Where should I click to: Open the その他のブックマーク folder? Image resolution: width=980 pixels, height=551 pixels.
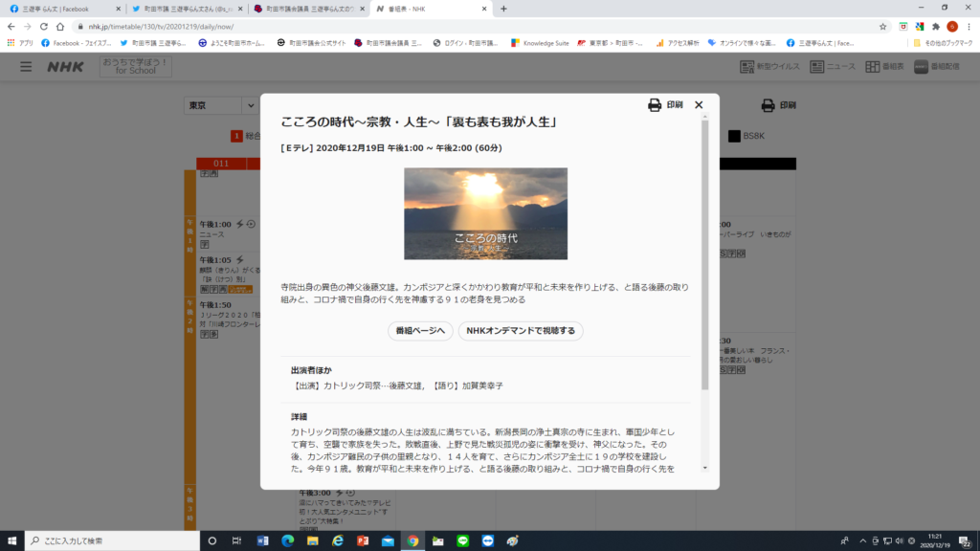[943, 43]
